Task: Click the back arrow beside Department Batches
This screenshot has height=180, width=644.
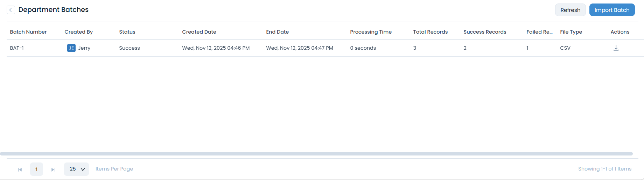Action: [x=11, y=10]
